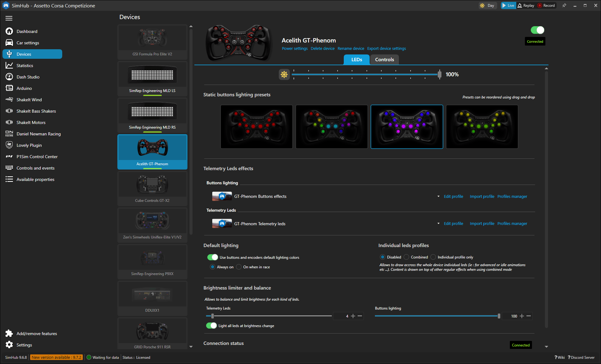Click the Add/remove features puzzle icon
This screenshot has height=364, width=601.
pos(9,334)
